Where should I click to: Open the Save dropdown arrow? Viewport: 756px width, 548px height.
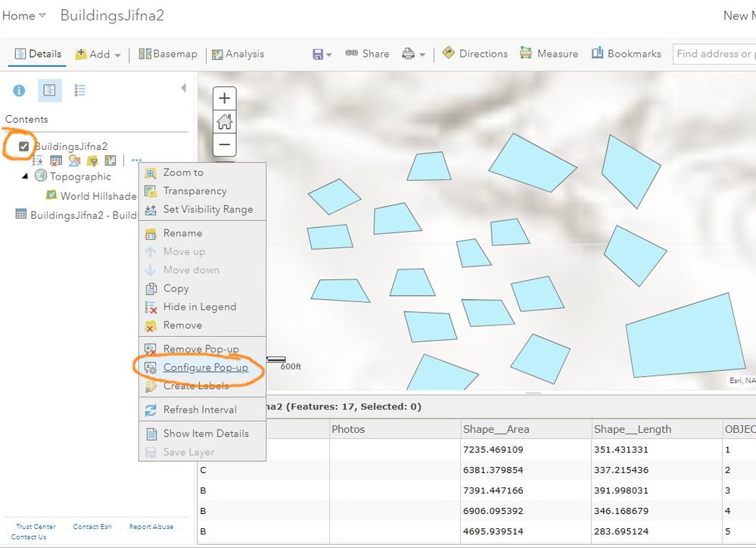(x=329, y=54)
